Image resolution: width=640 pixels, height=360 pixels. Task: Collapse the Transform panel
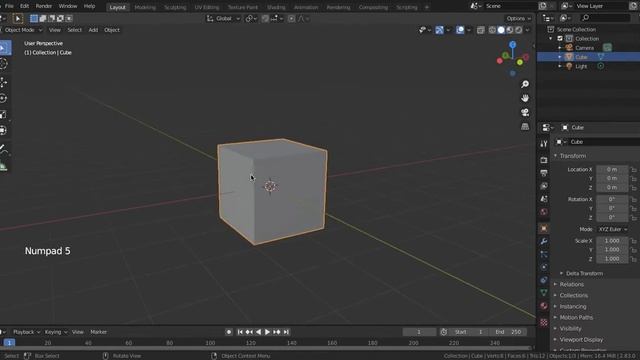pos(572,156)
